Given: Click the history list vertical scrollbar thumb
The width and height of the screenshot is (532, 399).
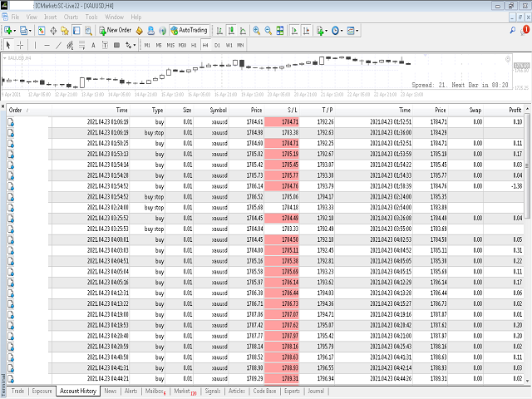Looking at the screenshot, I should [x=527, y=166].
